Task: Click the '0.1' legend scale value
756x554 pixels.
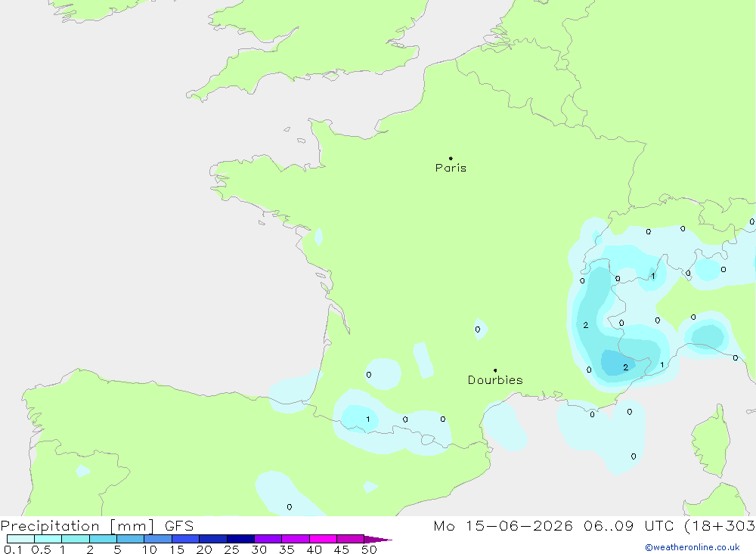Action: coord(13,549)
